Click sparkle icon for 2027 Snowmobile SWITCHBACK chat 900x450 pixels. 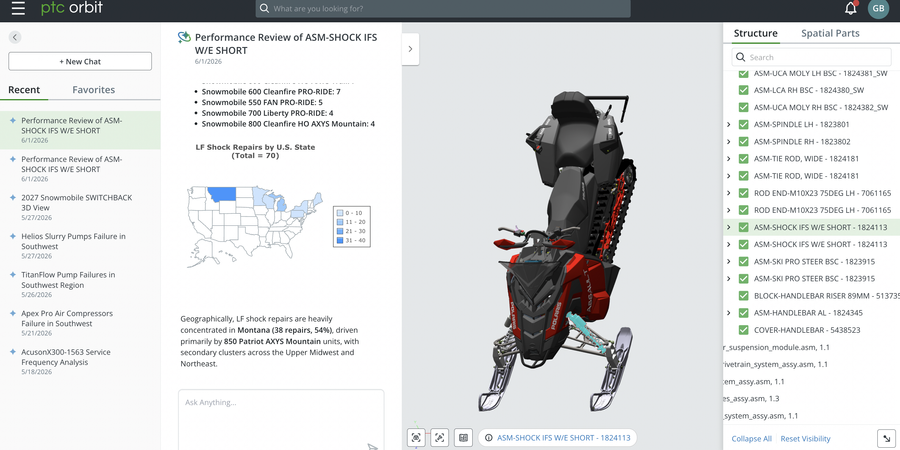tap(13, 197)
